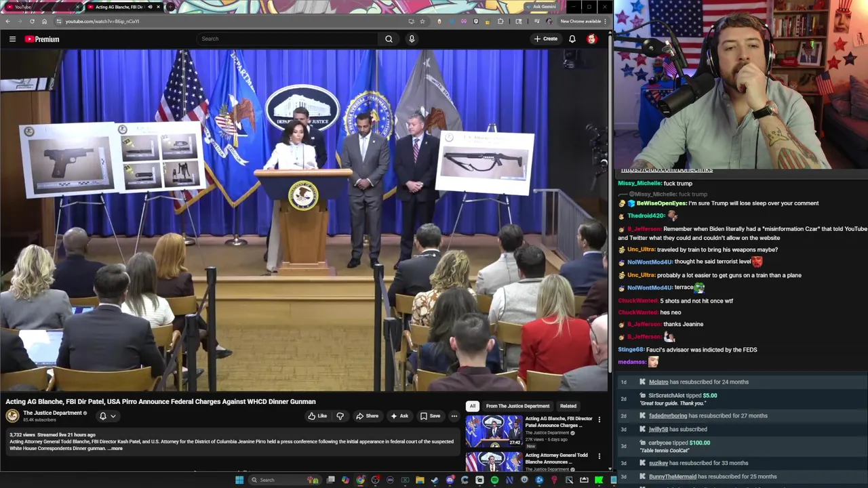Switch to the YouTube browser tab
The image size is (868, 488).
[41, 7]
